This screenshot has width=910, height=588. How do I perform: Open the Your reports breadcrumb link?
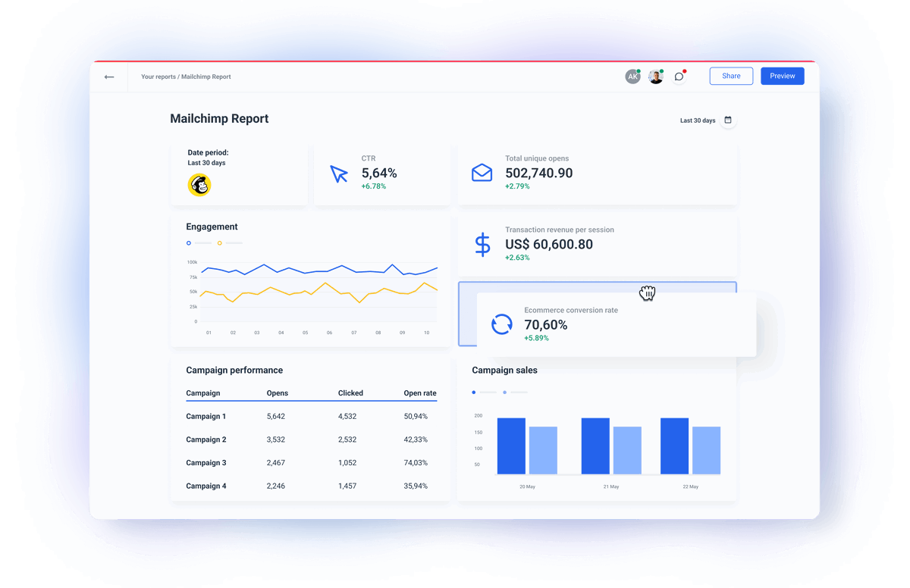click(157, 77)
